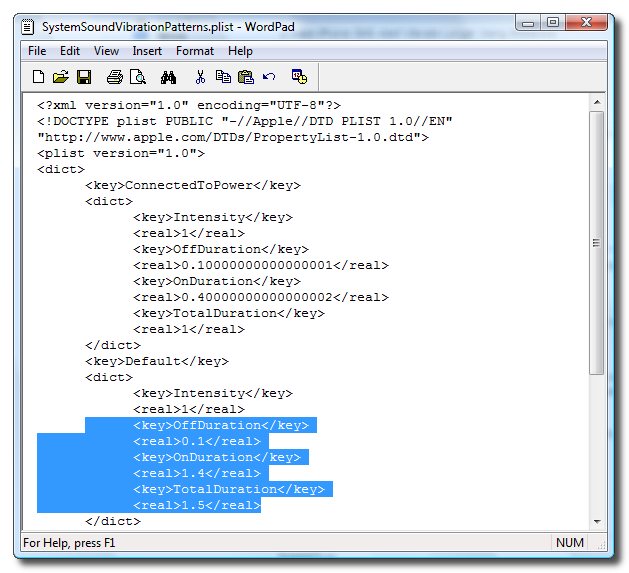This screenshot has width=629, height=573.
Task: Open the View menu
Action: [106, 51]
